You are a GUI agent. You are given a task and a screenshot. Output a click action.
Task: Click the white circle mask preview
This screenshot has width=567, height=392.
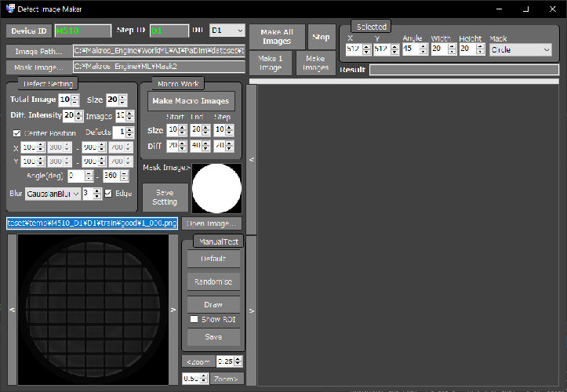click(217, 188)
